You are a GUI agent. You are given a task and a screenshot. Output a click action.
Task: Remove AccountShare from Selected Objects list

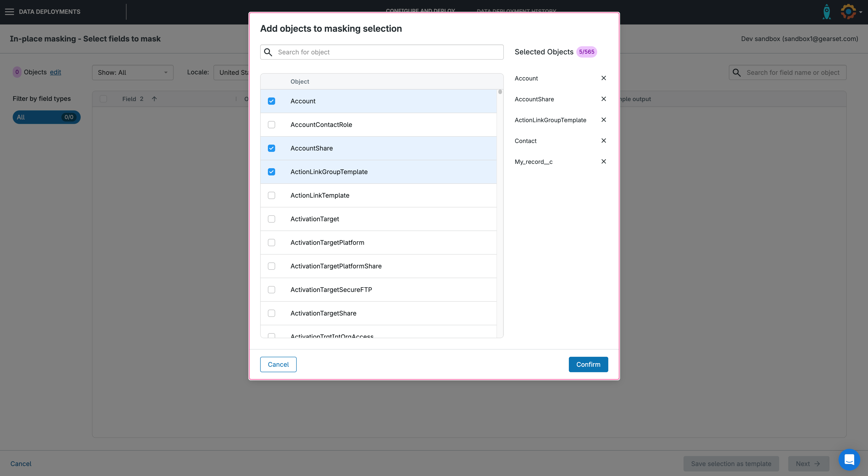[604, 99]
